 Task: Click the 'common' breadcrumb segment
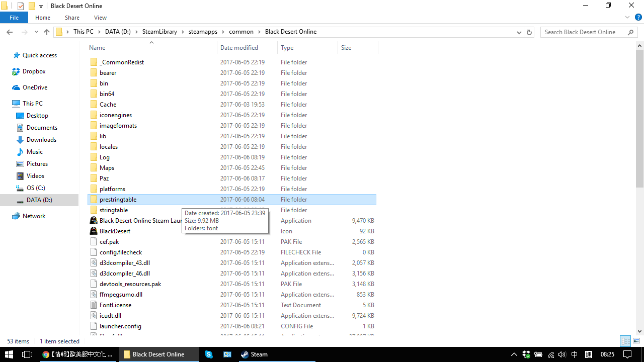(x=241, y=32)
